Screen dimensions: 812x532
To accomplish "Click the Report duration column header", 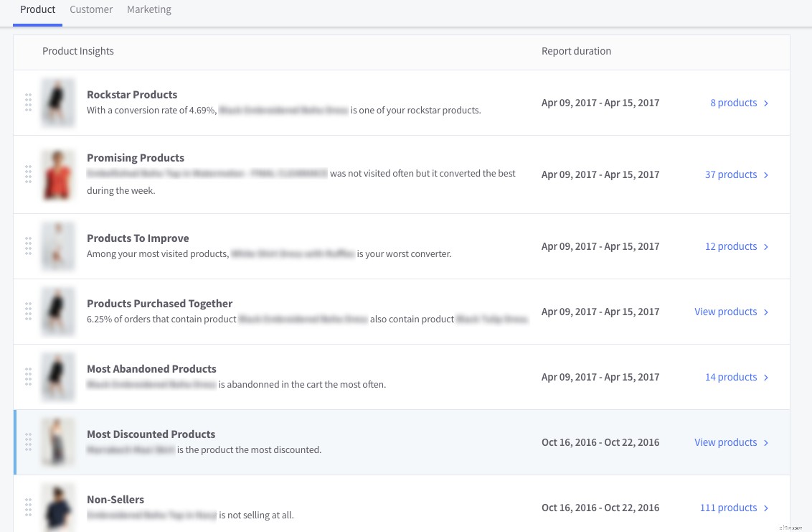I will [x=576, y=51].
